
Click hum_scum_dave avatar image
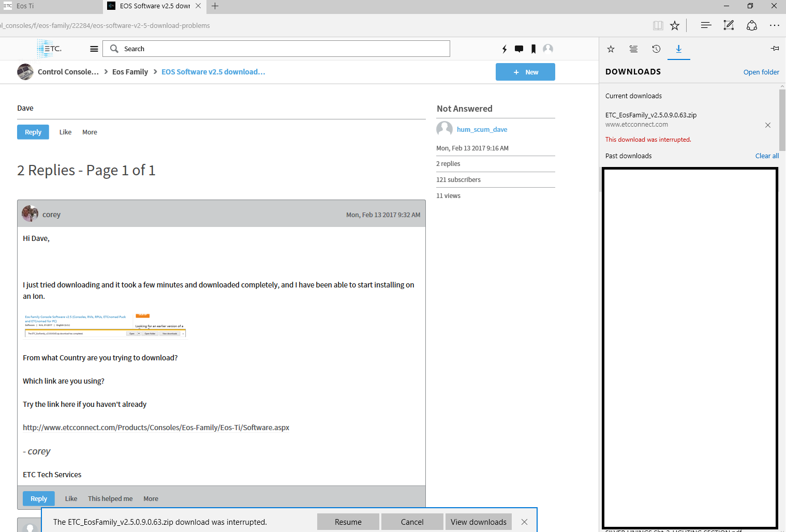coord(444,129)
